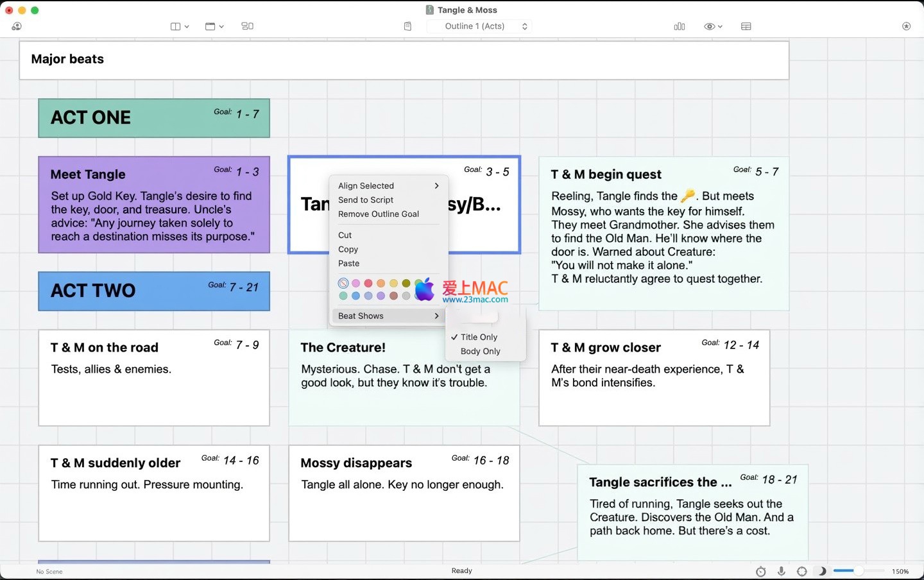
Task: Select Remove Outline Goal menu item
Action: 379,214
